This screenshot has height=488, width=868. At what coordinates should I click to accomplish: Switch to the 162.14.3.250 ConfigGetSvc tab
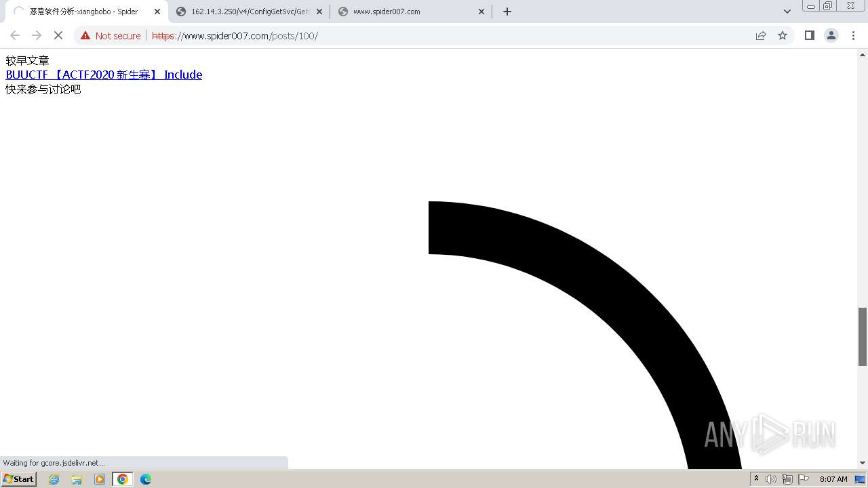(249, 12)
